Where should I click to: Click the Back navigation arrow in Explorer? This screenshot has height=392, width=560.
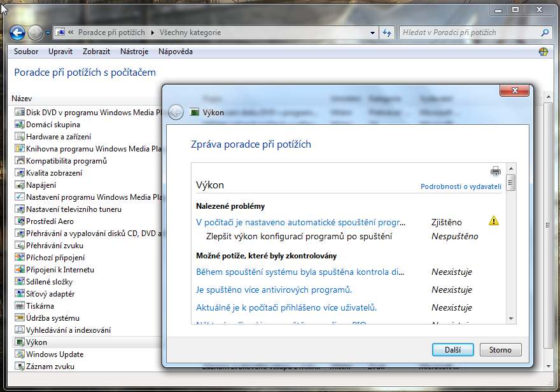click(17, 33)
